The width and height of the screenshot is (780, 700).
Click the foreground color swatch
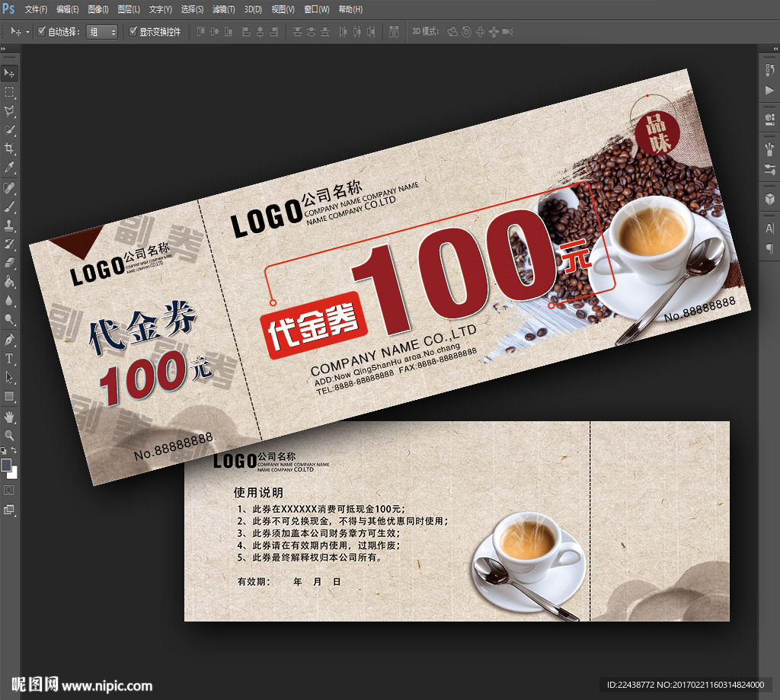tap(7, 465)
